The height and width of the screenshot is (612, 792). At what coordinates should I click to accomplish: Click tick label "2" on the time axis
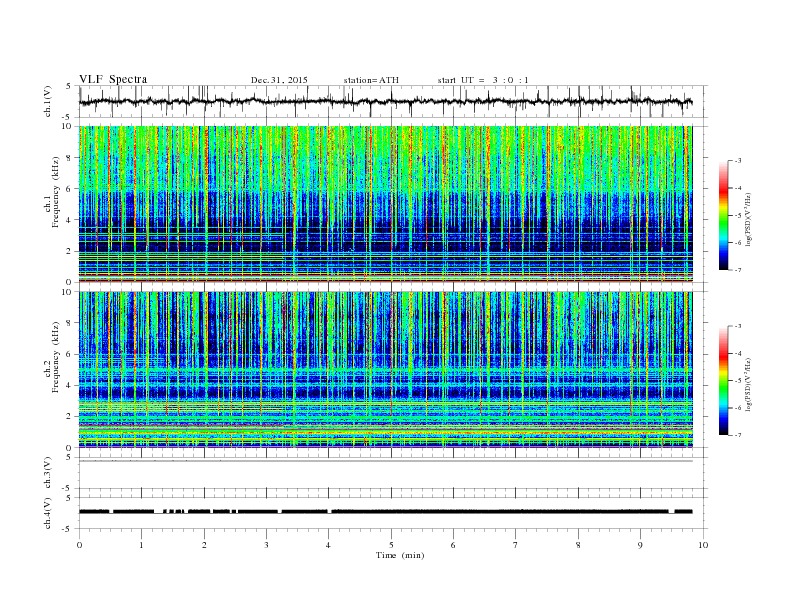coord(204,545)
